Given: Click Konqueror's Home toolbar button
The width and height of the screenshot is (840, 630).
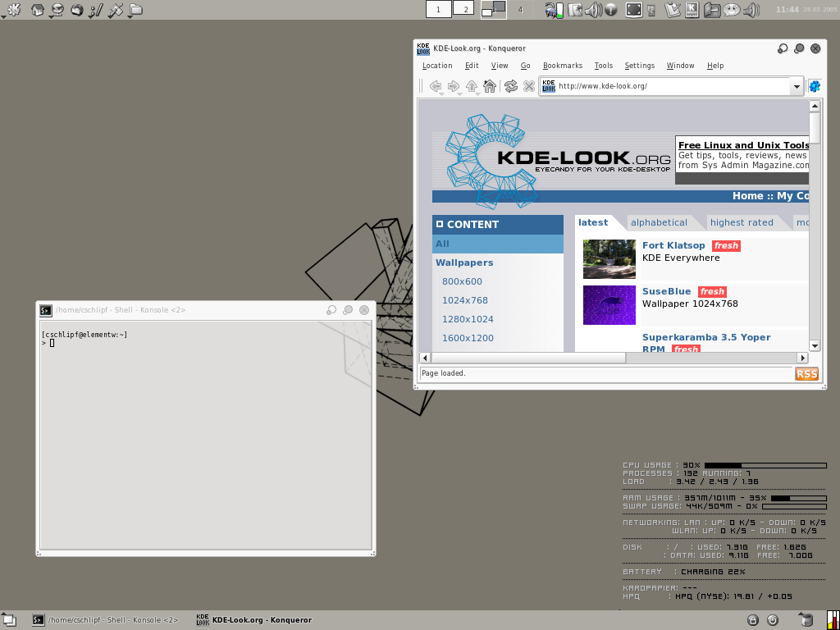Looking at the screenshot, I should 489,86.
